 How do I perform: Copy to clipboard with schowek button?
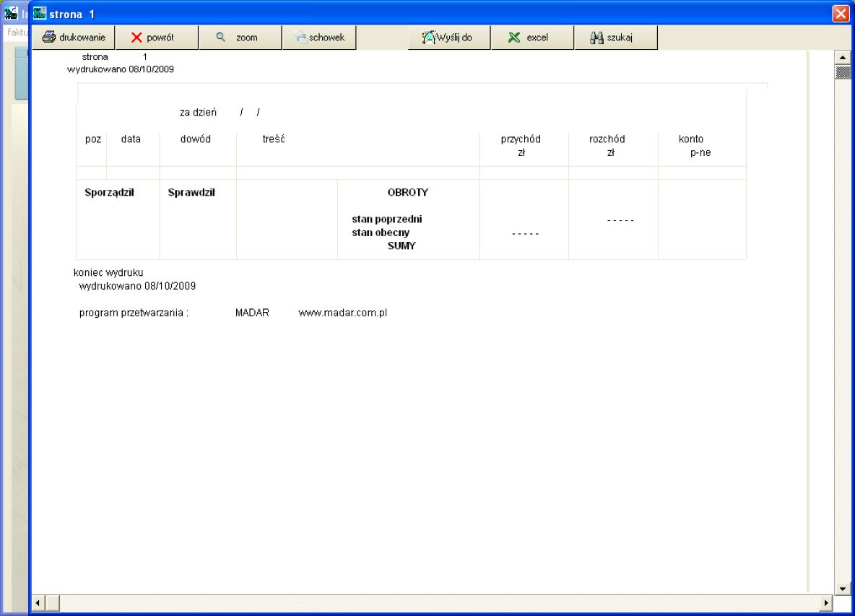click(x=319, y=37)
